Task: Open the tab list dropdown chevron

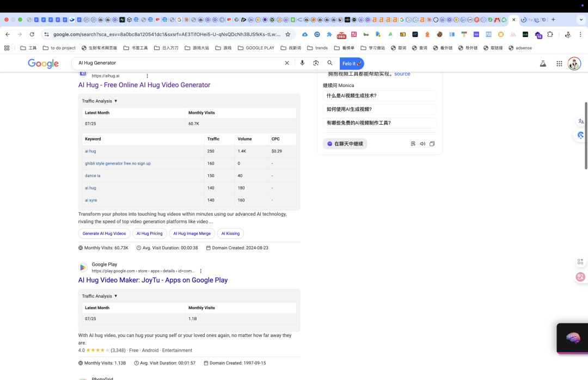Action: click(581, 20)
